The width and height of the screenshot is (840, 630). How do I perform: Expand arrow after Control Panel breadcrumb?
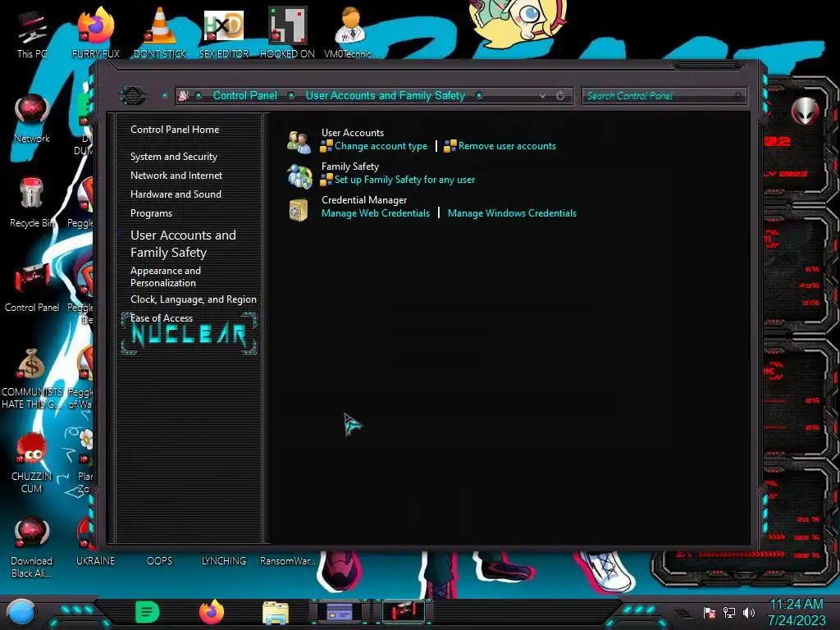pyautogui.click(x=291, y=95)
